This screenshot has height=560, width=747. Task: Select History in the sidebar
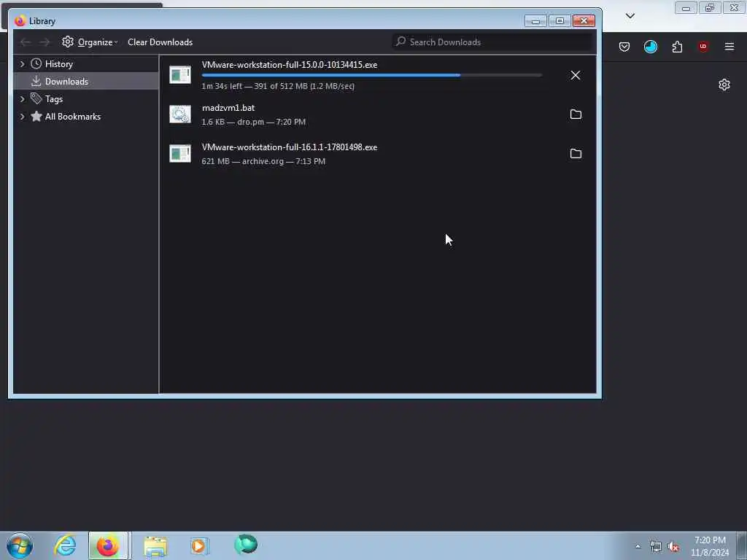(x=58, y=64)
